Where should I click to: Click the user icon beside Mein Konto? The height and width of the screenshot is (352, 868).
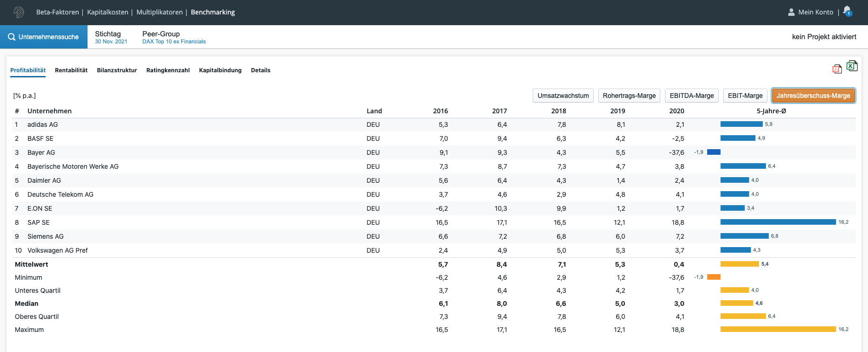[791, 12]
